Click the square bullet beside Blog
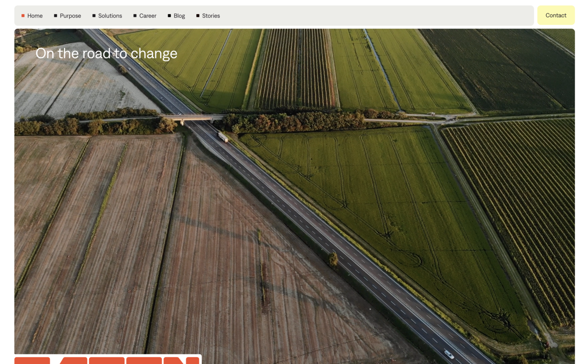 click(169, 16)
